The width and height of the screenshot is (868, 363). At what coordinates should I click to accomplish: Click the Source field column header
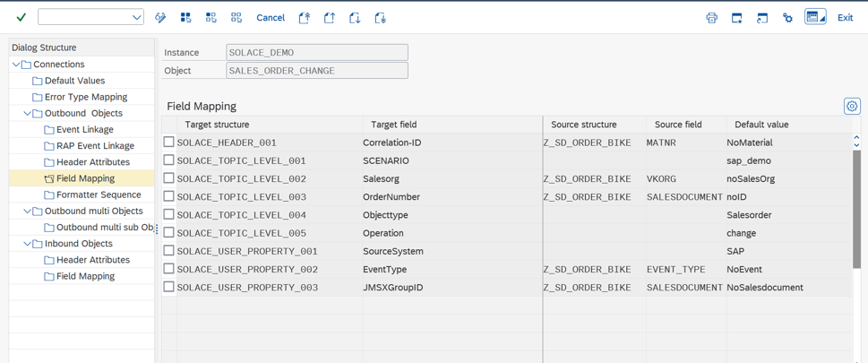pyautogui.click(x=686, y=125)
